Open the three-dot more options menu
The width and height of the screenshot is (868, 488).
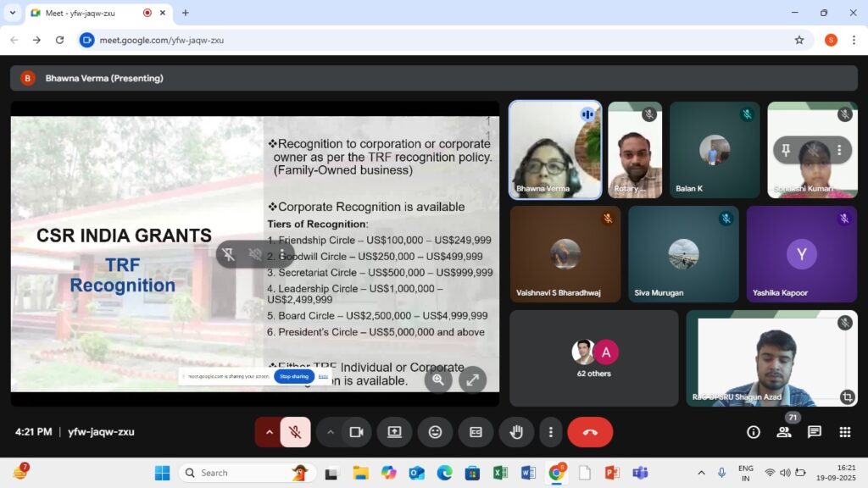pos(551,432)
